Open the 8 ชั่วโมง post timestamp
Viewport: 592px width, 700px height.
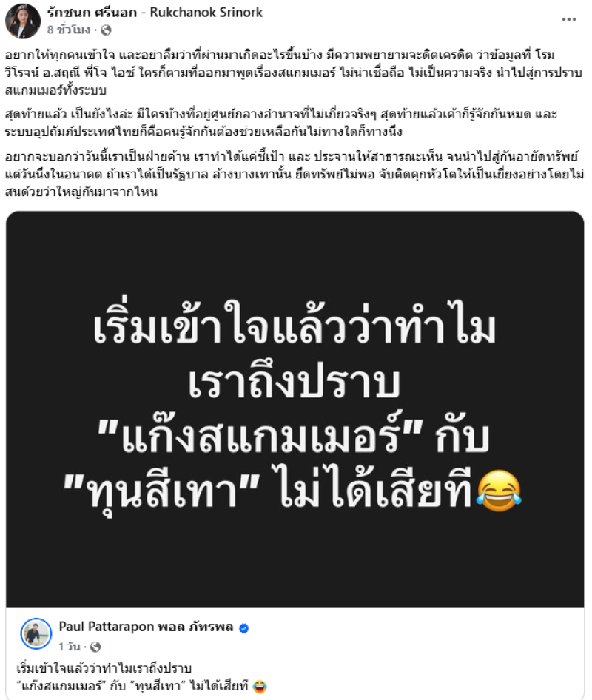click(x=69, y=30)
